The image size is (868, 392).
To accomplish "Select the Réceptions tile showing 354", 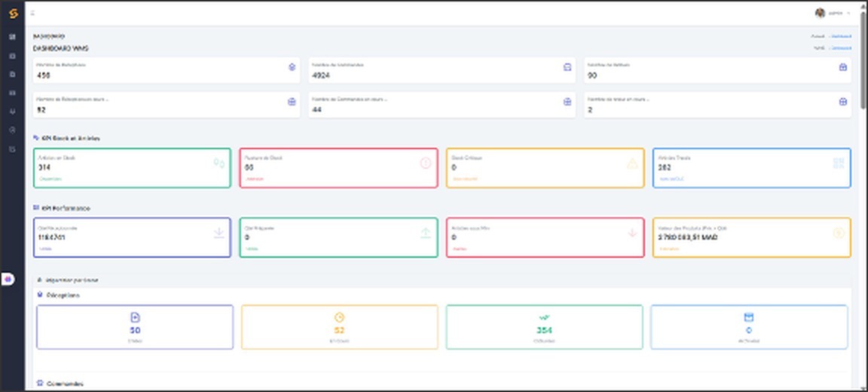I will tap(545, 327).
